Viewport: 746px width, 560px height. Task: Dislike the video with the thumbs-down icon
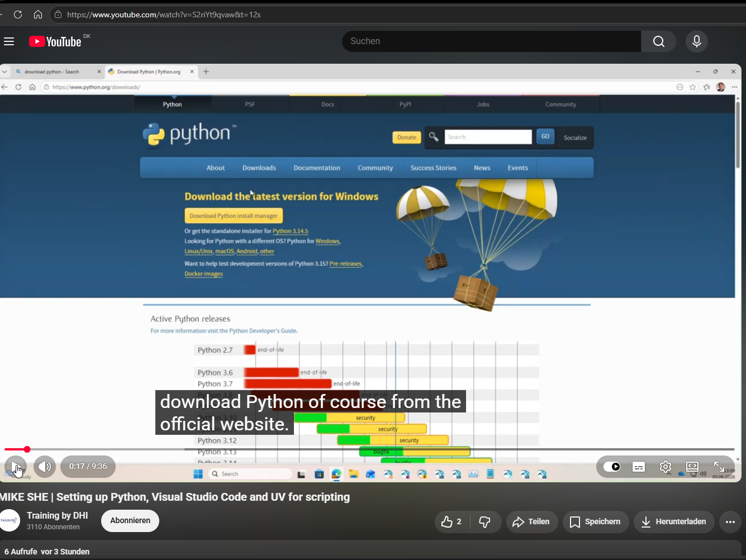pyautogui.click(x=485, y=521)
